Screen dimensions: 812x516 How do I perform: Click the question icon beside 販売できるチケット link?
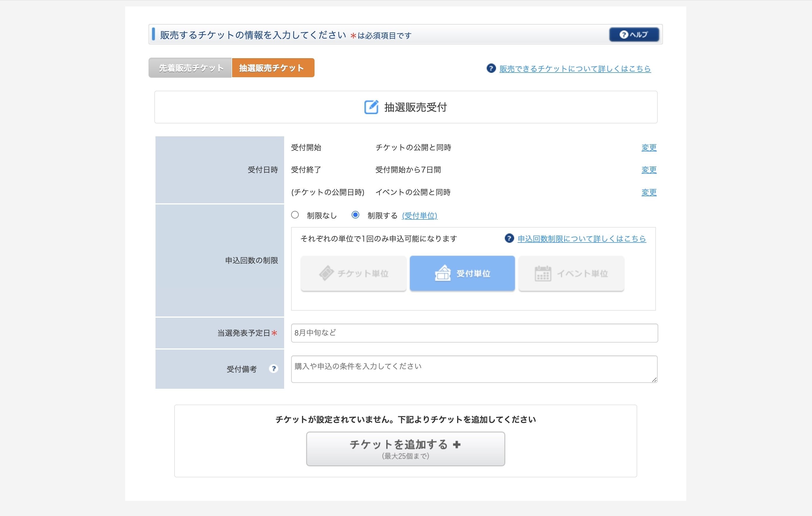[x=491, y=69]
